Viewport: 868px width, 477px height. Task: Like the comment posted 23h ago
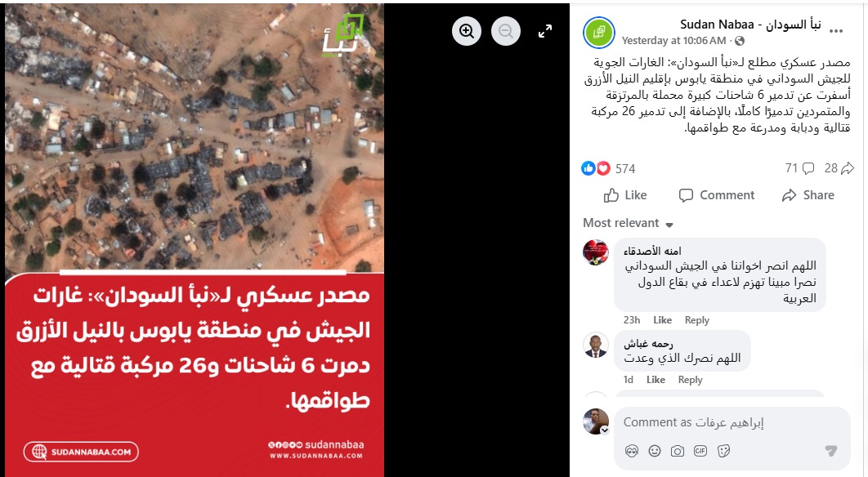pyautogui.click(x=662, y=320)
